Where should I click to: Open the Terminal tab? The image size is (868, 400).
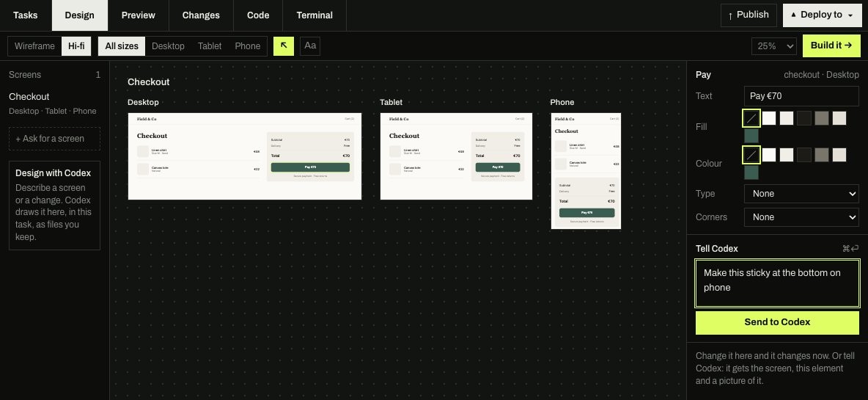[x=315, y=15]
